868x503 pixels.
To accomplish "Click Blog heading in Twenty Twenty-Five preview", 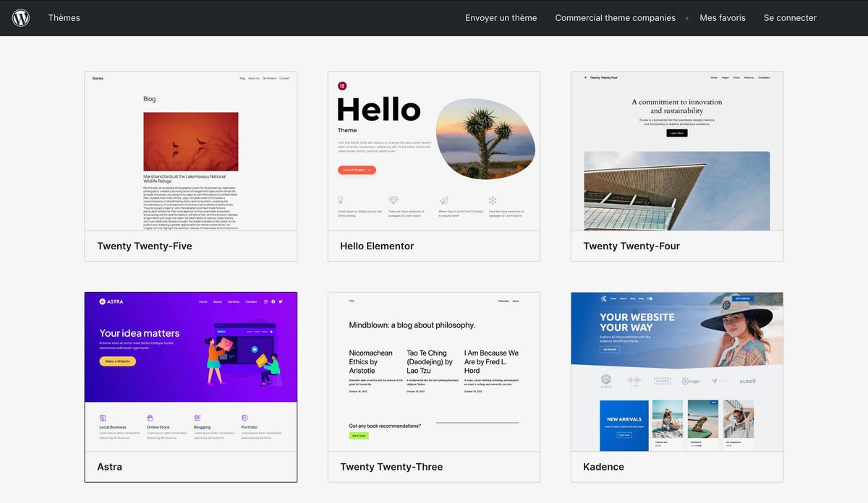I will tap(149, 99).
